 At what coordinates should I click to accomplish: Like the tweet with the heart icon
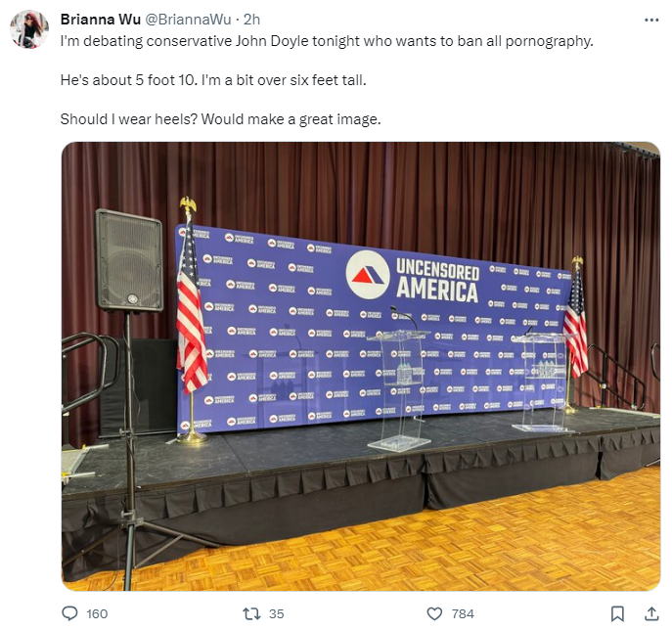coord(434,613)
